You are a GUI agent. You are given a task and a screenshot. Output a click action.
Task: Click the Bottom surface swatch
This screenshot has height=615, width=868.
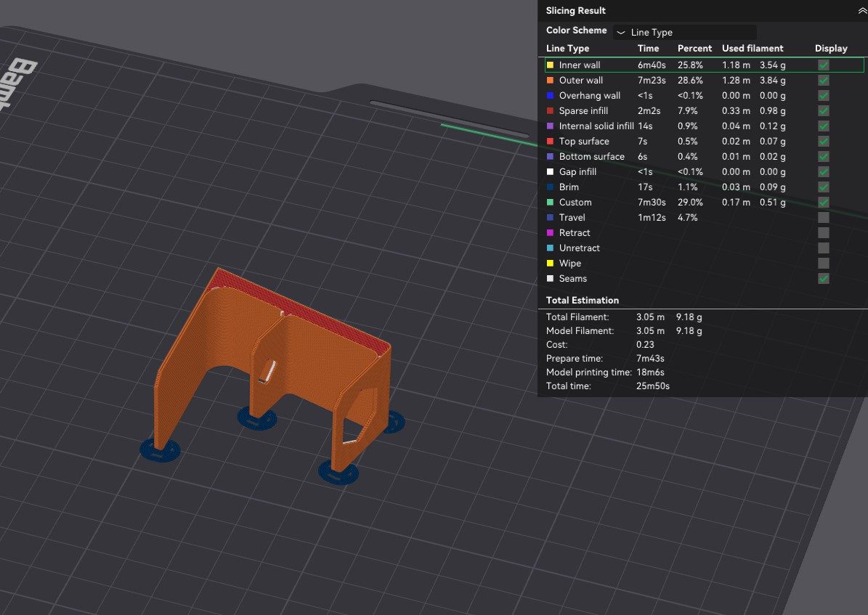coord(551,156)
